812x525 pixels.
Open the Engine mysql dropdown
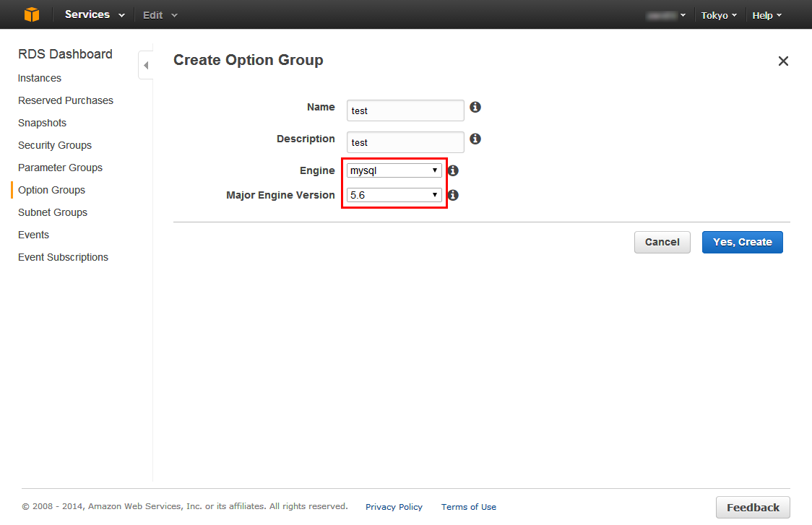[x=394, y=170]
